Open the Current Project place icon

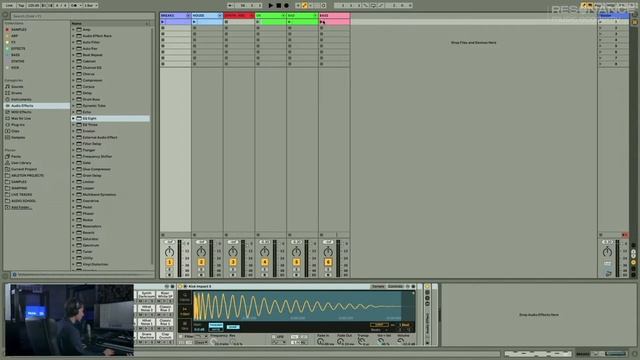pos(7,169)
